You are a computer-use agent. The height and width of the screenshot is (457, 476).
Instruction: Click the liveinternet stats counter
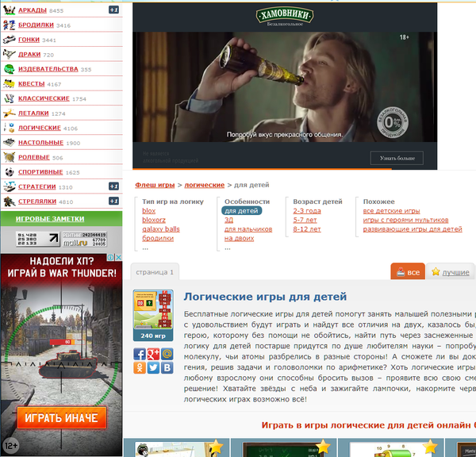(38, 240)
